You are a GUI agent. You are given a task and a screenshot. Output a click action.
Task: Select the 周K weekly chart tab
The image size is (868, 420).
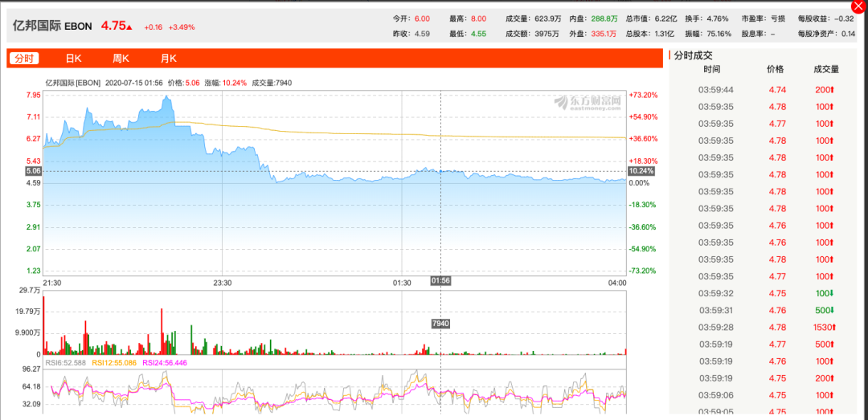[x=121, y=58]
